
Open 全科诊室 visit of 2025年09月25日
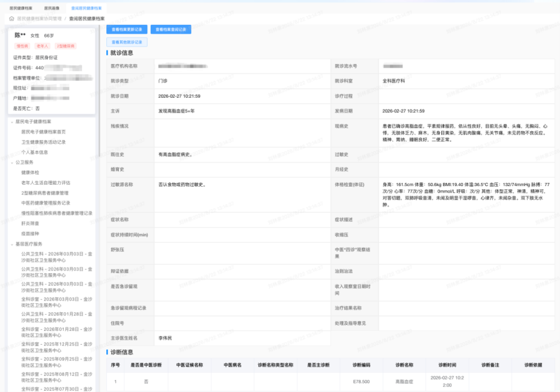coord(57,362)
